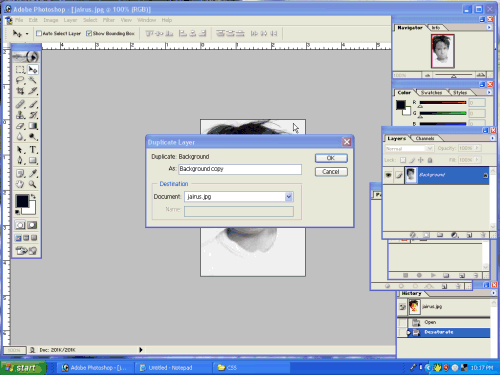Click the Navigator image thumbnail
This screenshot has height=375, width=500.
coord(442,51)
